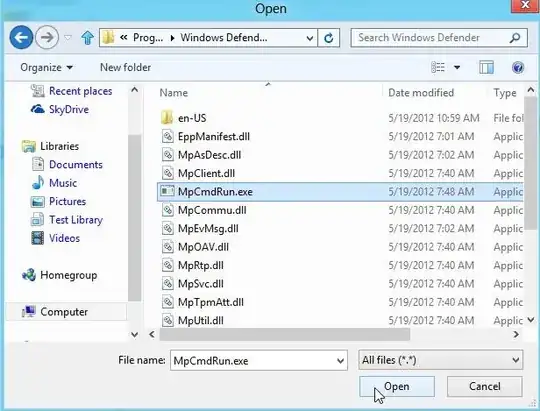Open the Organize menu
Screen dimensions: 540x411
[46, 67]
